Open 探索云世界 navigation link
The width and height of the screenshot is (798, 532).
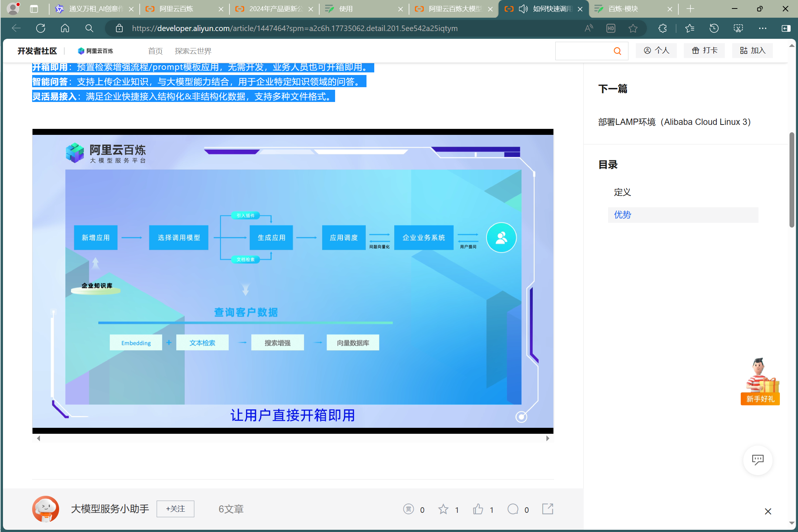193,51
